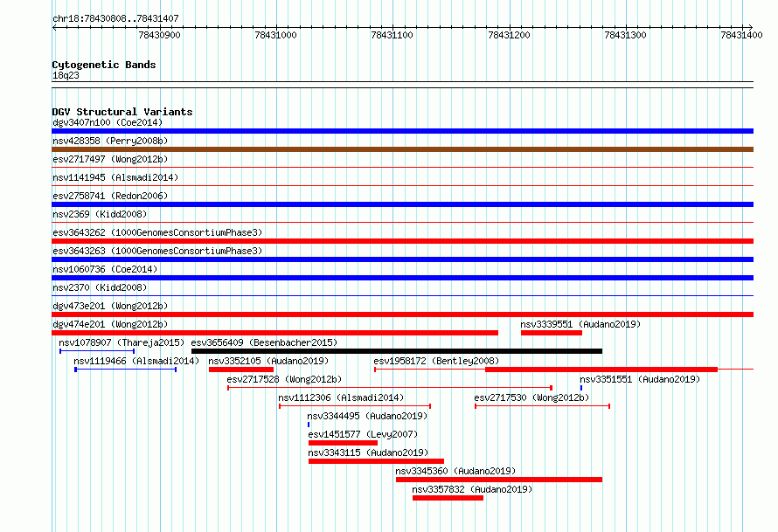
Task: Open the nsv3351551 (Audano2019) variant label
Action: (x=640, y=379)
